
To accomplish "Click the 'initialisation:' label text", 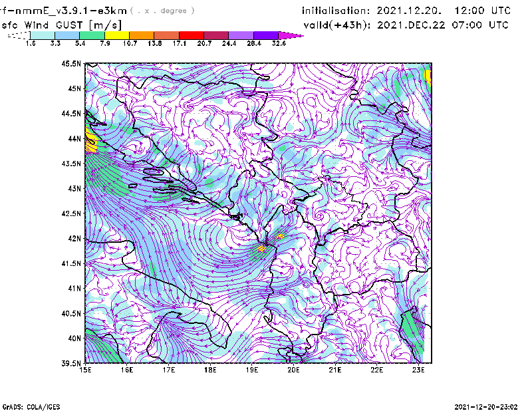I will [336, 11].
